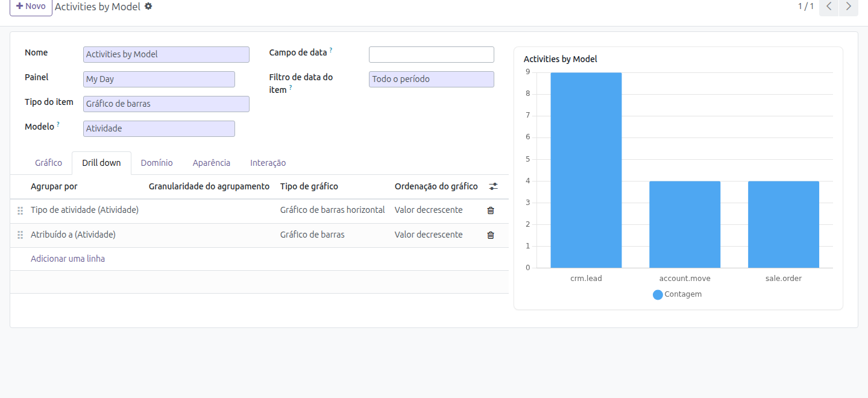Edit the Nome field

coord(166,54)
